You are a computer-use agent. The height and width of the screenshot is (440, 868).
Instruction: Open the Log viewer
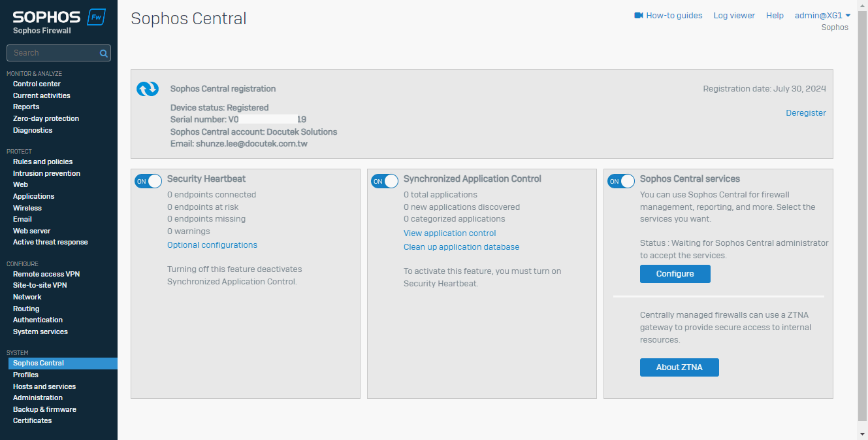(x=734, y=15)
